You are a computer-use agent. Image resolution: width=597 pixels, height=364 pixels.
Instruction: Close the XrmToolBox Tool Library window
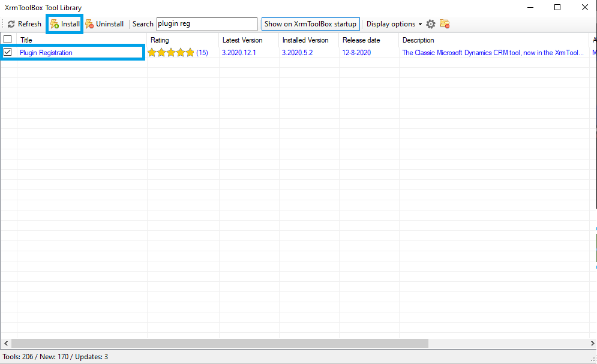click(585, 8)
